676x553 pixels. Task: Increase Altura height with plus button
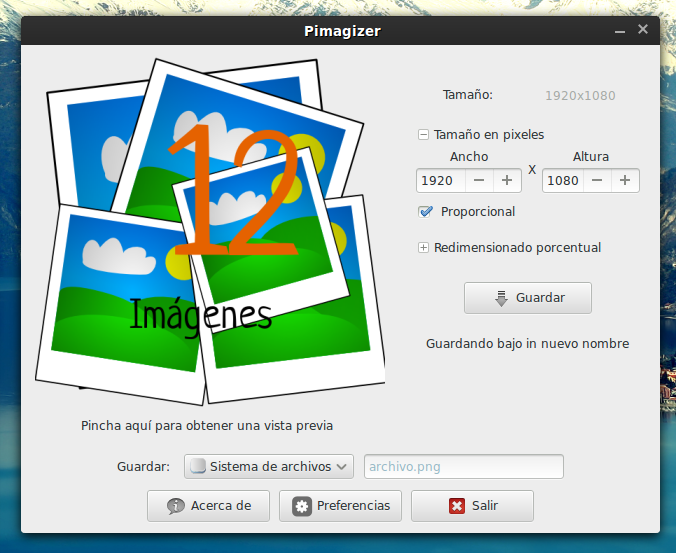[625, 181]
